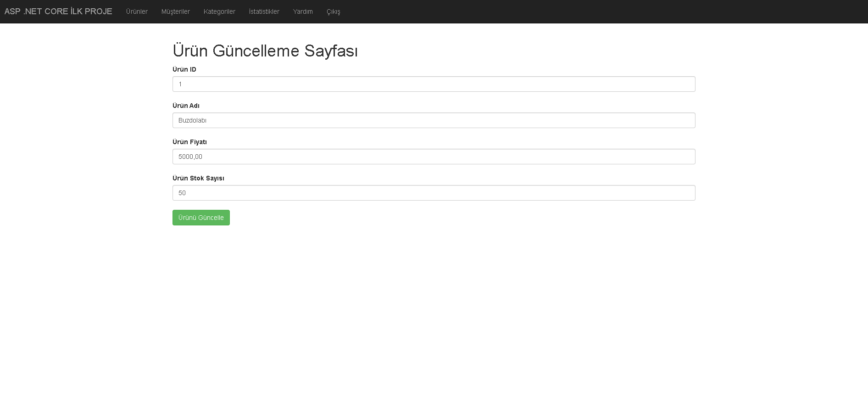Open the Müşteriler menu item
868x415 pixels.
(176, 11)
